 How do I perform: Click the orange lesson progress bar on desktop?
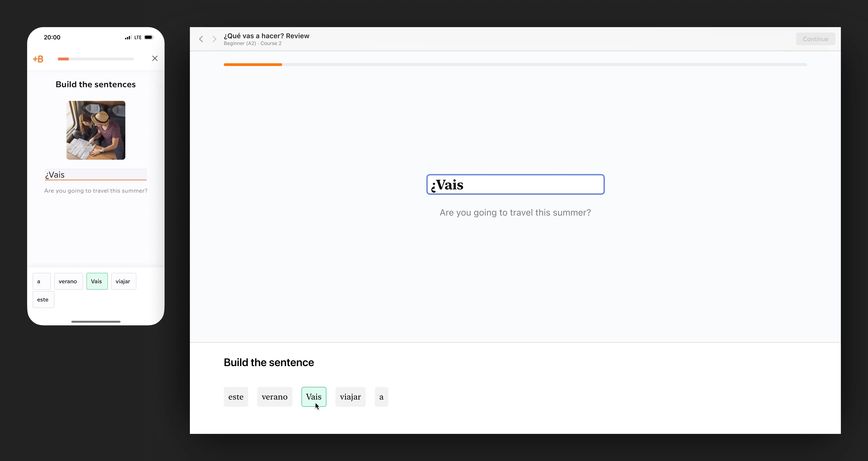point(515,64)
